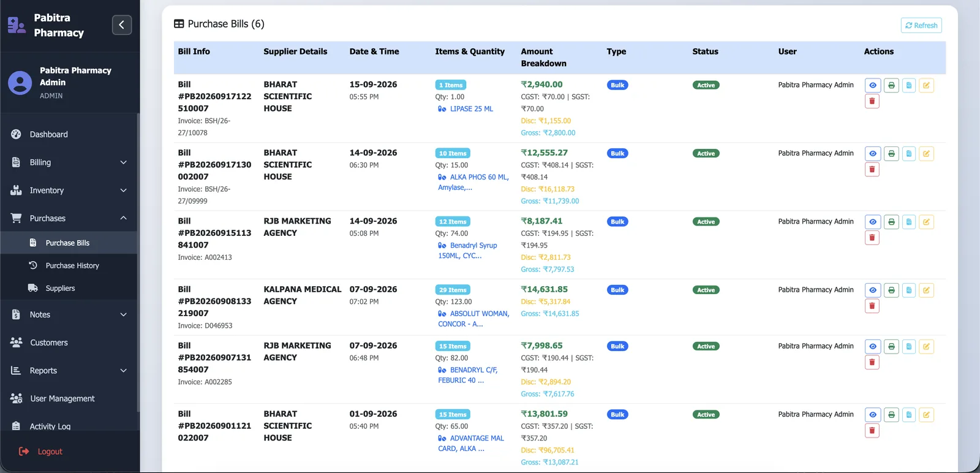Print the ₹12,555.27 purchase bill
This screenshot has height=473, width=980.
coord(891,154)
